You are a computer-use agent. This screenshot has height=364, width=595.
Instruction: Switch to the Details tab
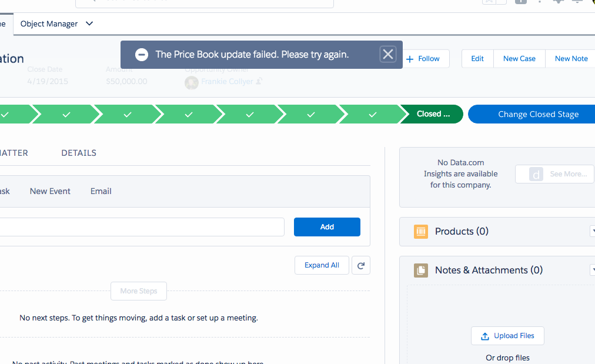(79, 153)
